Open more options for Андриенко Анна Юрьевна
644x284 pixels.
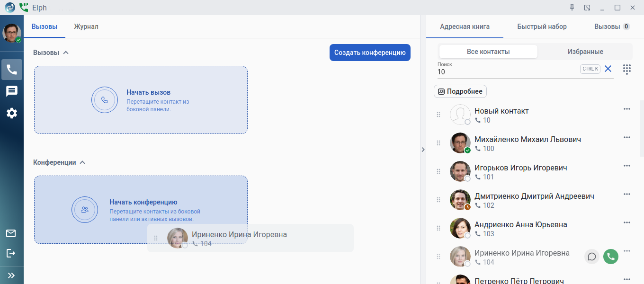pyautogui.click(x=627, y=222)
